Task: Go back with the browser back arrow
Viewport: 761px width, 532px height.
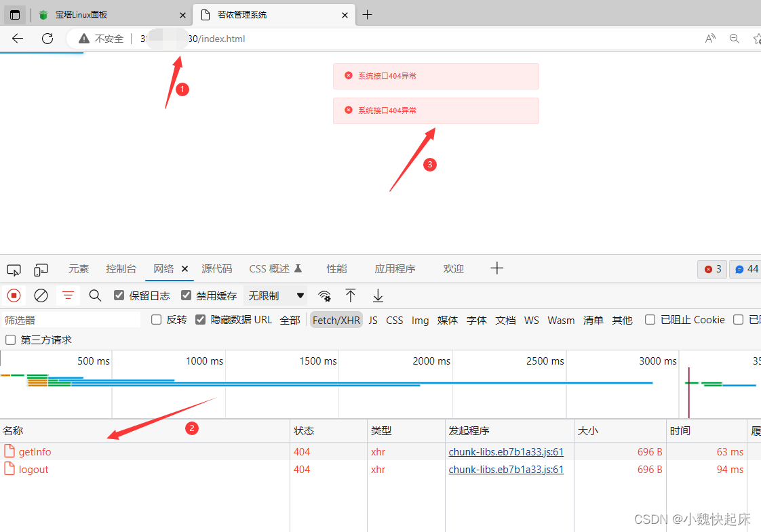Action: click(18, 39)
